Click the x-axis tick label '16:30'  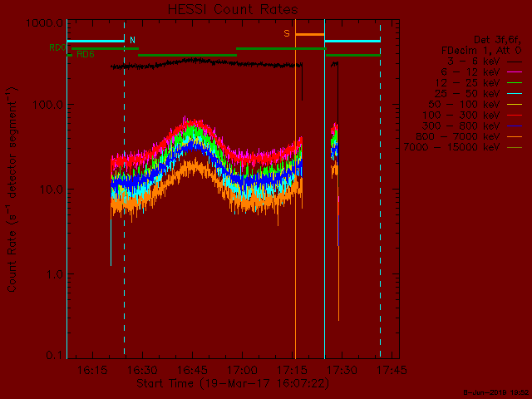point(142,370)
